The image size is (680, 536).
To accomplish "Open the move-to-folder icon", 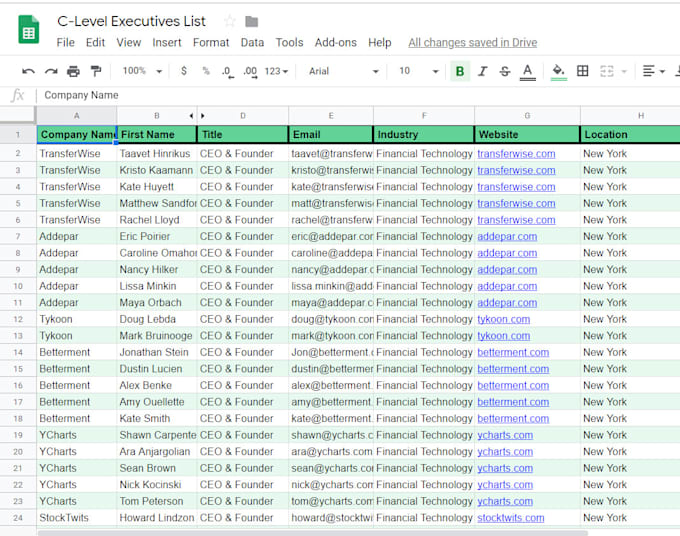I will (x=252, y=21).
